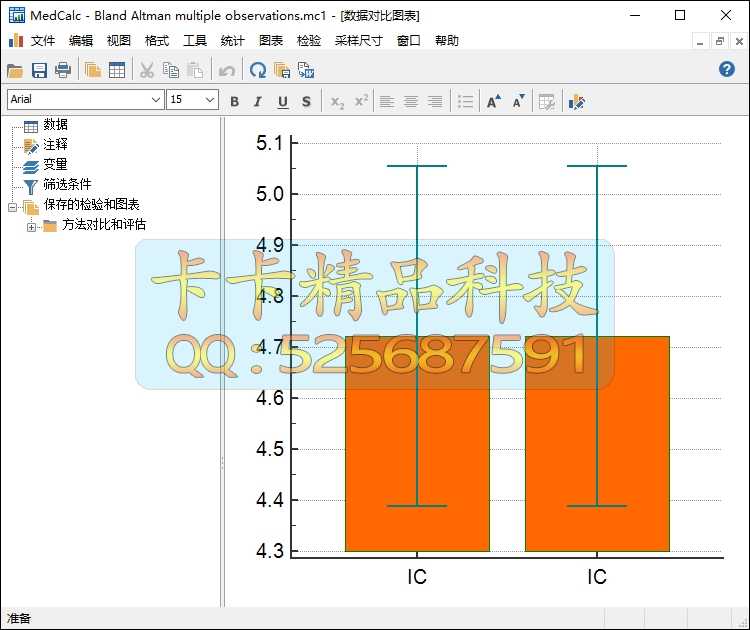Click the bar chart icon beside 文件
Screen dimensions: 750x630
pyautogui.click(x=16, y=41)
